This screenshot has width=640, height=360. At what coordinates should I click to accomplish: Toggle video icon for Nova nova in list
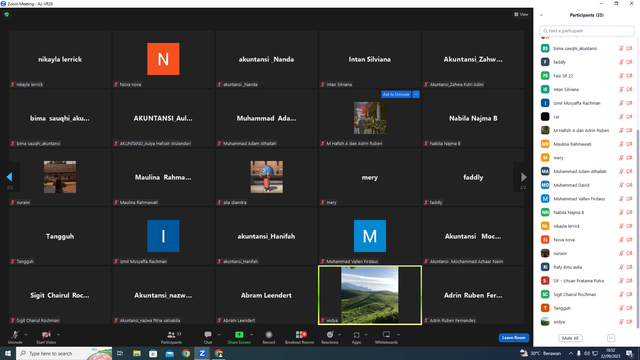[629, 240]
